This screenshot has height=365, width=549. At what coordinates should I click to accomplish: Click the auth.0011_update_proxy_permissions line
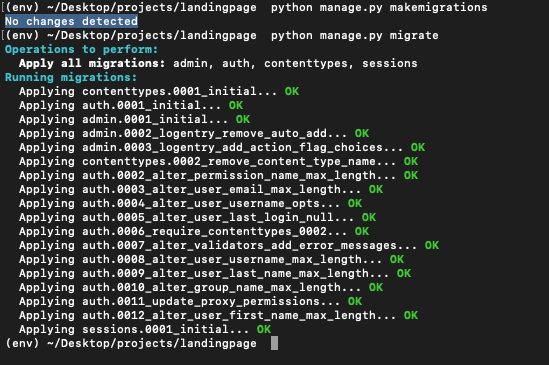pos(190,302)
